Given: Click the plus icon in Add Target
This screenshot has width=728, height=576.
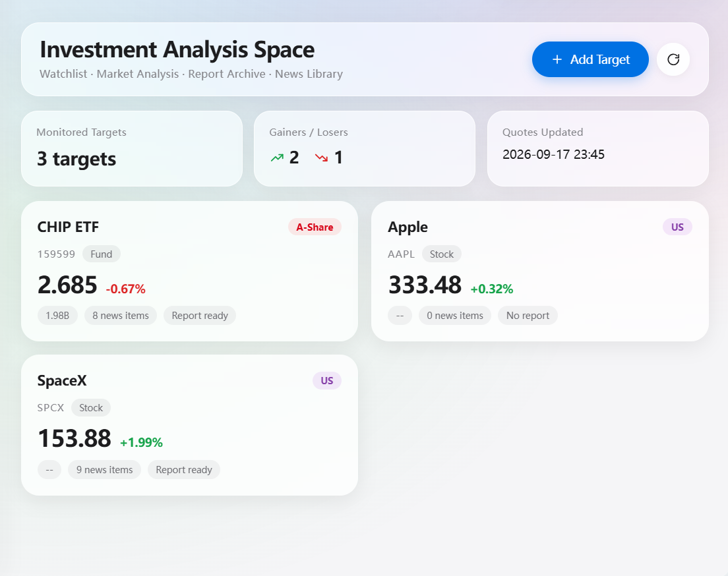Looking at the screenshot, I should [557, 59].
